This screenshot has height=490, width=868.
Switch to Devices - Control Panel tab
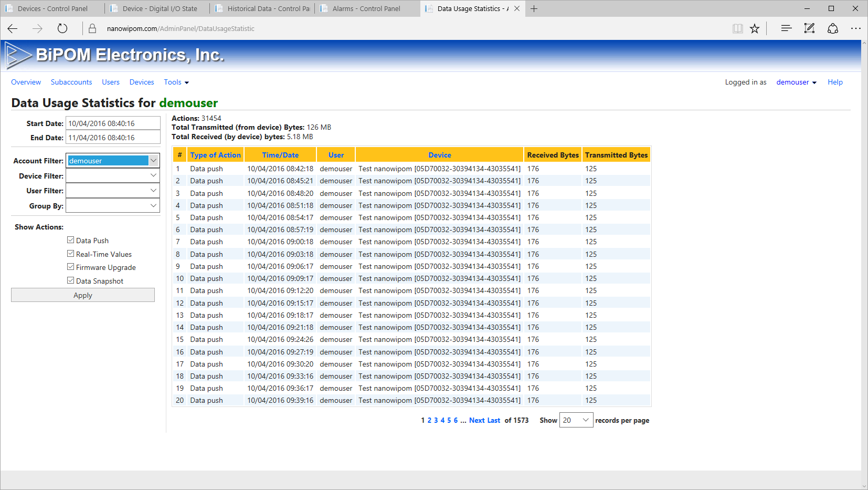[52, 8]
